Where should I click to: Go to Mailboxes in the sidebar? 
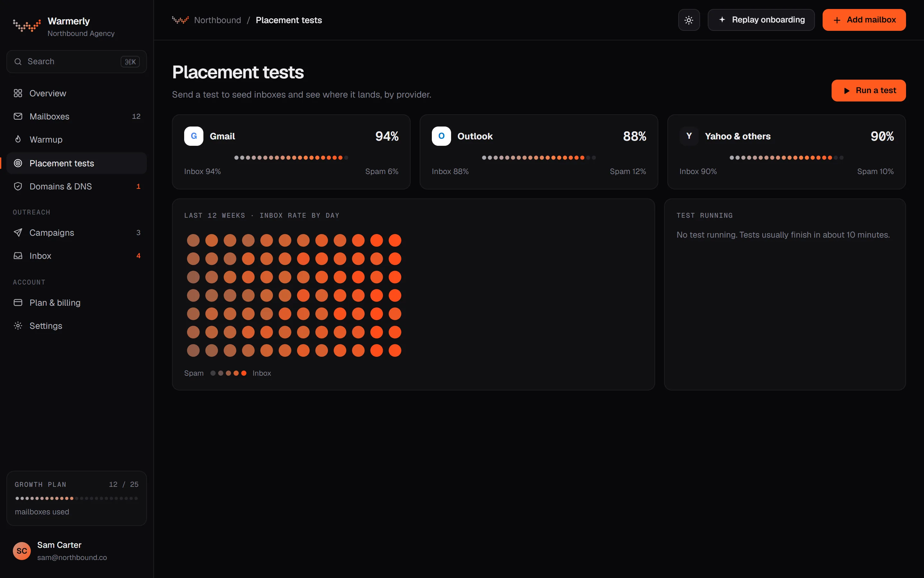(77, 116)
